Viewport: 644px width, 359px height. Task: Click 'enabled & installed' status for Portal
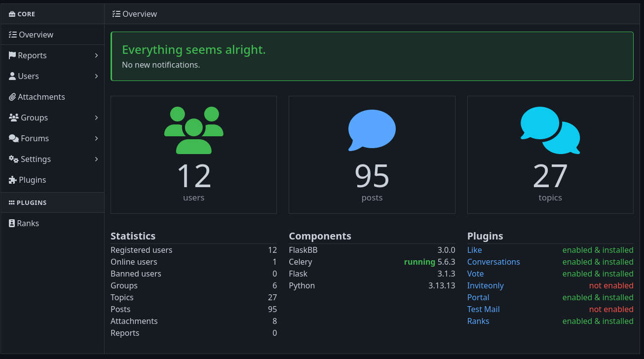598,297
